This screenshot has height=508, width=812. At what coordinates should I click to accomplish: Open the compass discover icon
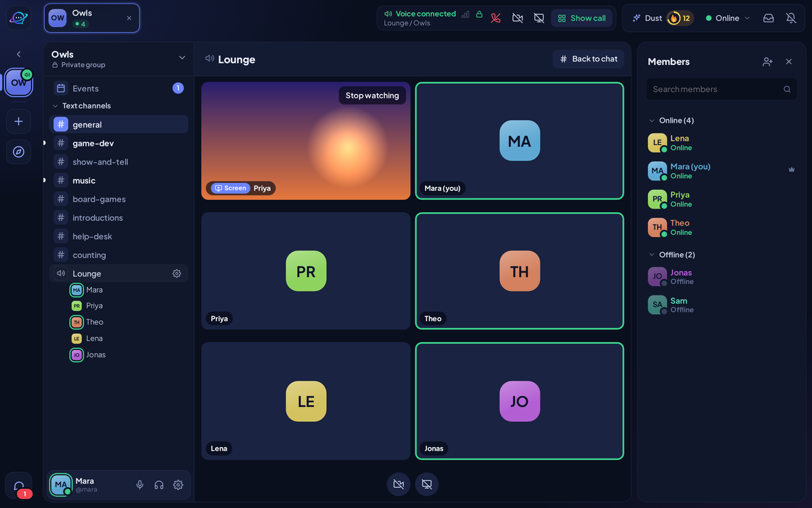point(19,152)
